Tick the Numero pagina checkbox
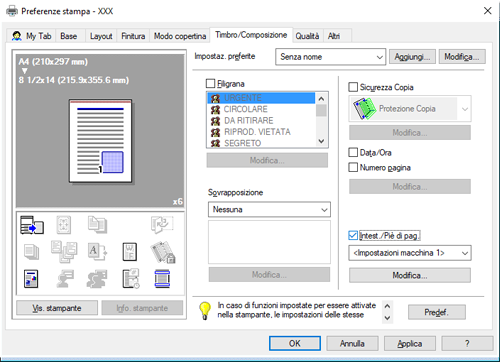This screenshot has width=500, height=362. click(353, 167)
